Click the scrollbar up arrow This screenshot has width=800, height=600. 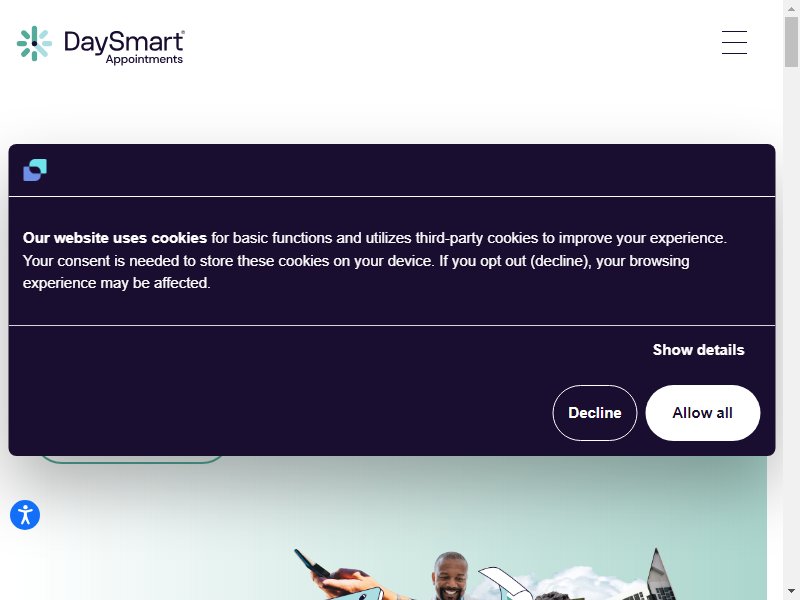[791, 8]
